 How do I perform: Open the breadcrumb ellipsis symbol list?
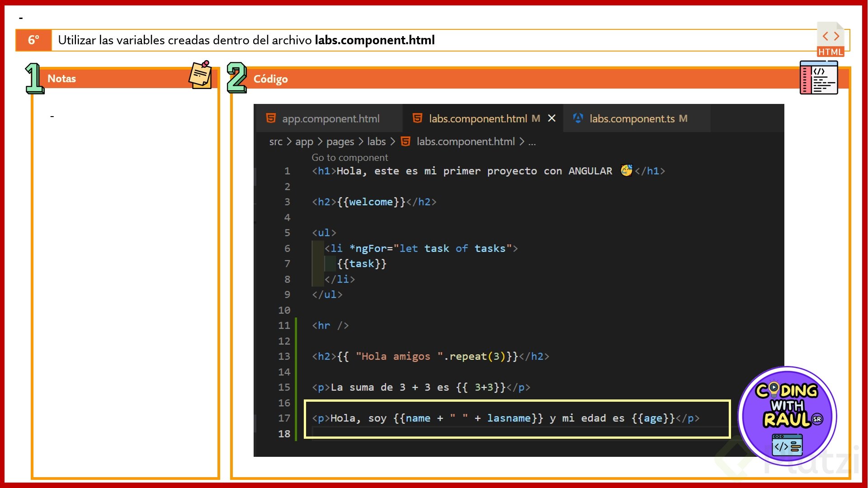point(532,142)
